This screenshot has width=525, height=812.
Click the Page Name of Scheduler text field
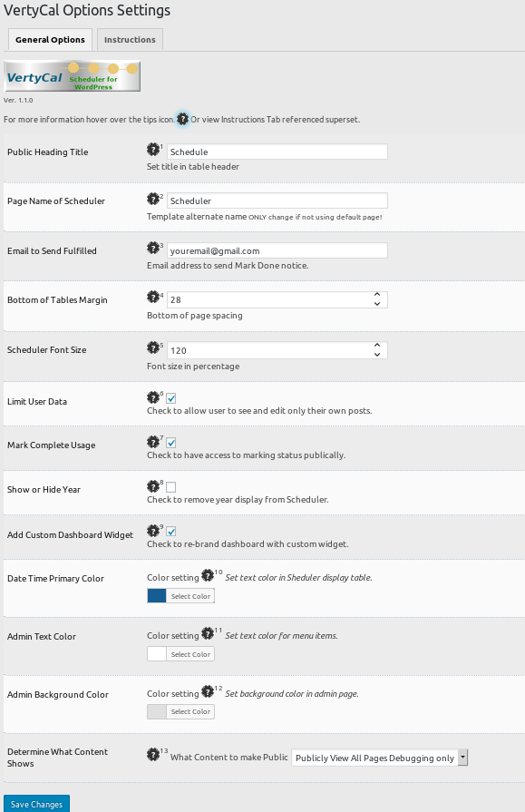pyautogui.click(x=277, y=201)
